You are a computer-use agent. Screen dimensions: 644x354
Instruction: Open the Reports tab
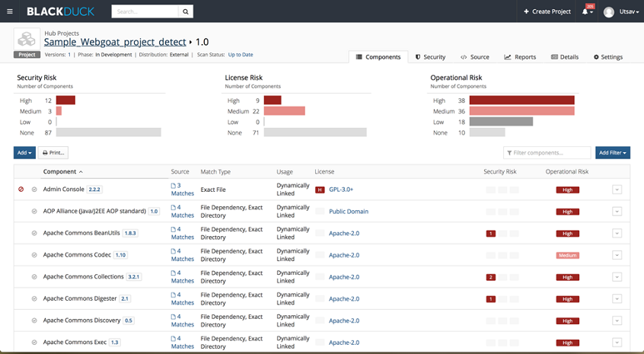point(520,57)
